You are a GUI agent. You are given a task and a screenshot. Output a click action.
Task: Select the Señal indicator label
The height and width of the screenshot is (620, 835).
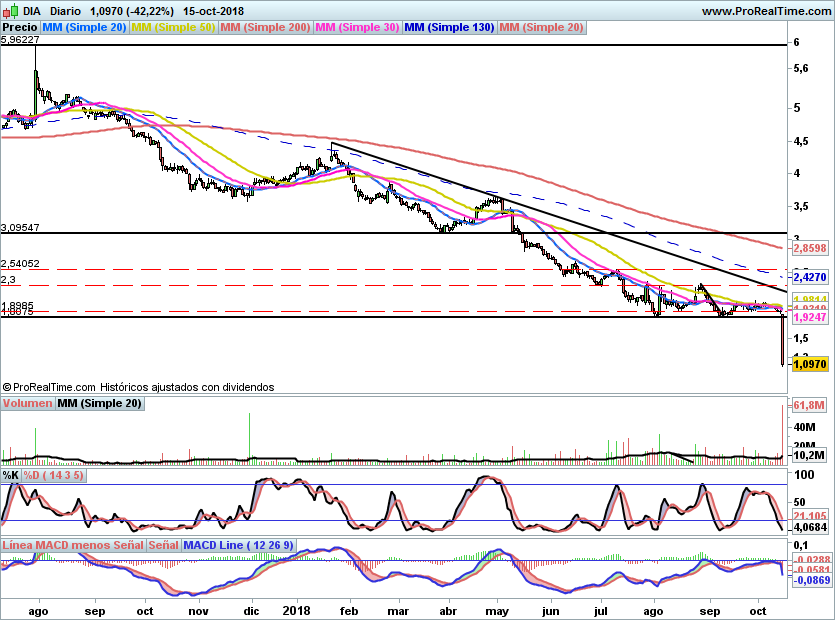point(163,545)
